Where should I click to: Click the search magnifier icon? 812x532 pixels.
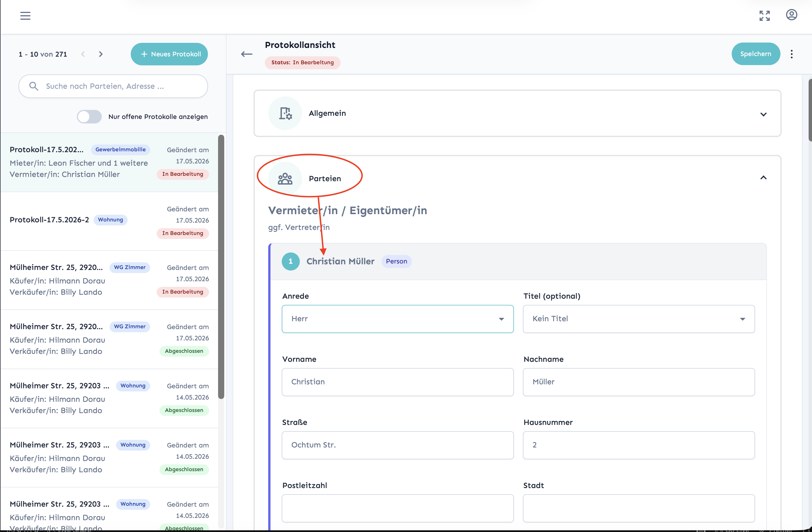pyautogui.click(x=34, y=86)
